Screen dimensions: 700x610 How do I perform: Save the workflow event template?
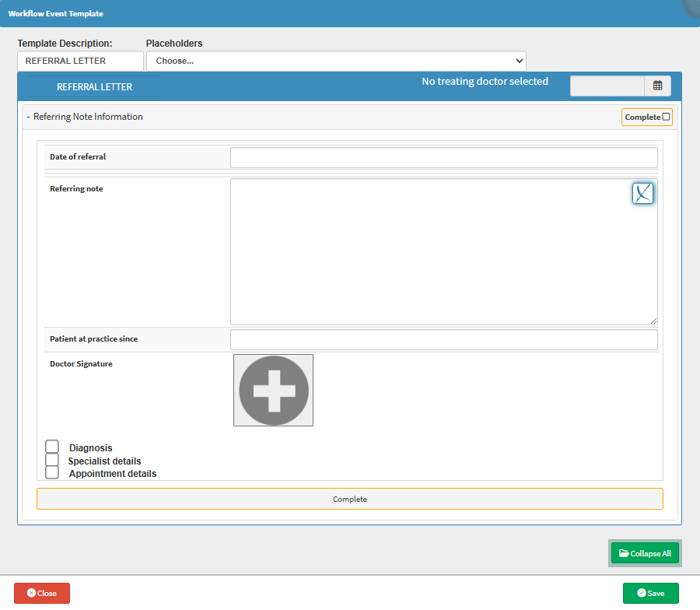coord(650,593)
